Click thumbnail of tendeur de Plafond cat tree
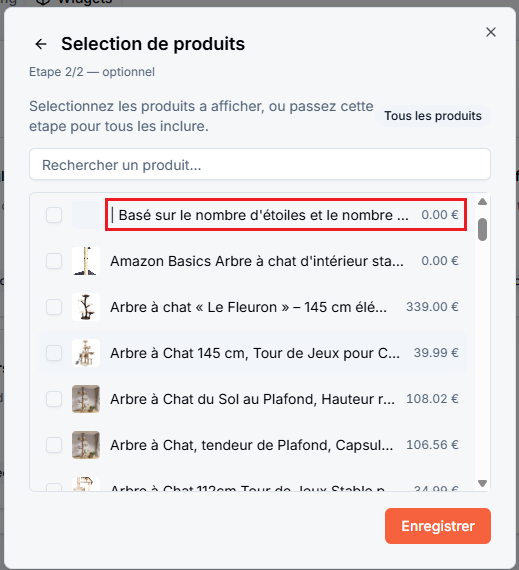The width and height of the screenshot is (519, 570). tap(86, 445)
